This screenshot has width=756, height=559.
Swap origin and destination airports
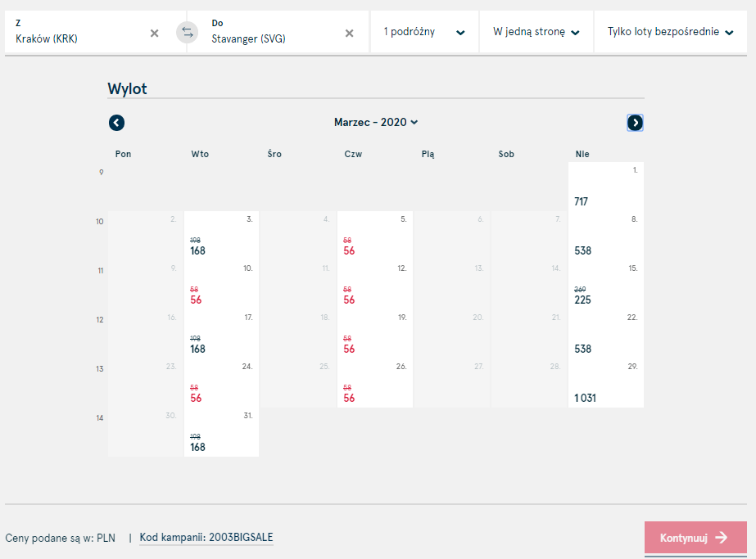[x=187, y=33]
